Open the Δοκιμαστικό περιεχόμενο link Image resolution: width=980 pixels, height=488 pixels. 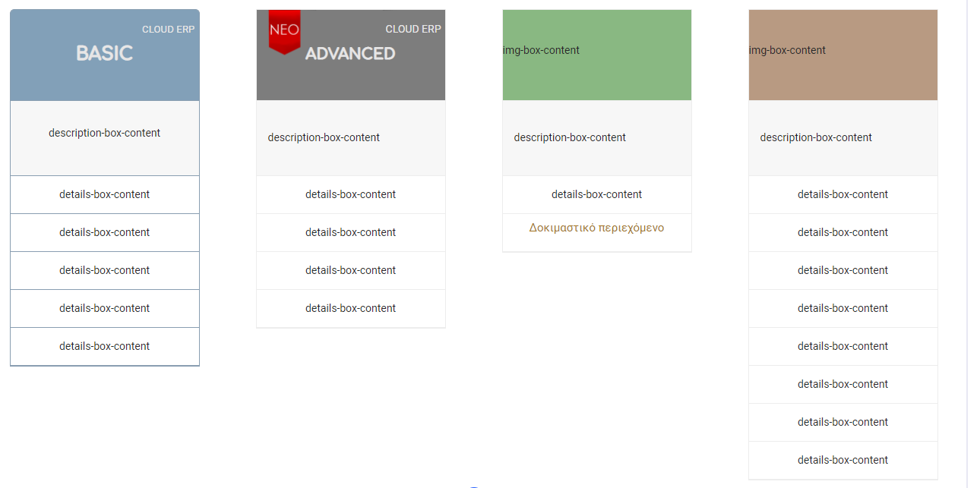click(x=596, y=228)
